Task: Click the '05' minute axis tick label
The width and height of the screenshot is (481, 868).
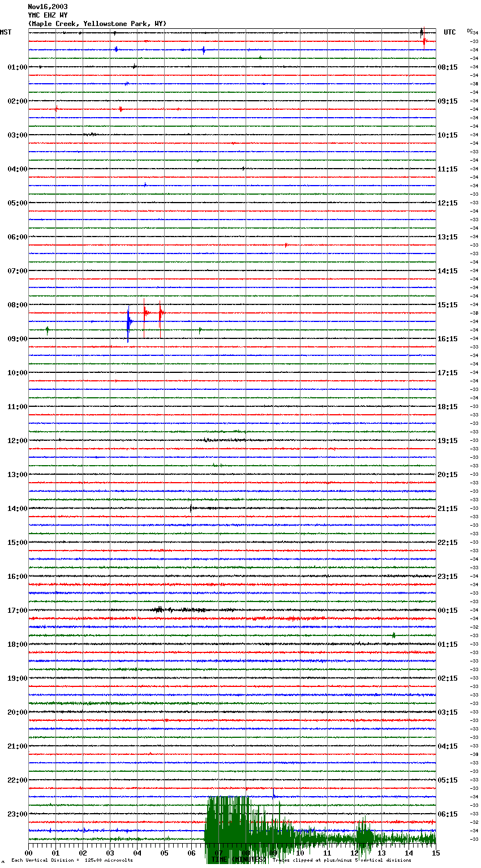Action: (x=164, y=853)
